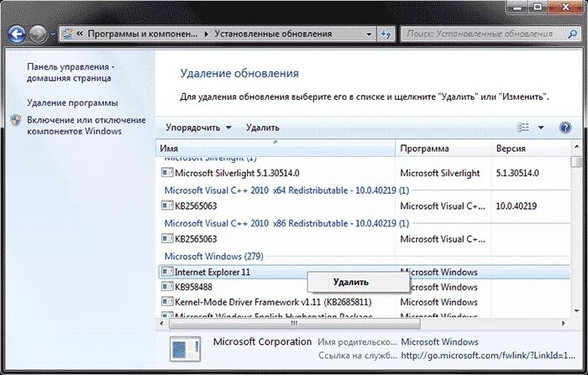Select KB2565063 under the x86 Redistributable group
The image size is (588, 375).
click(x=196, y=239)
